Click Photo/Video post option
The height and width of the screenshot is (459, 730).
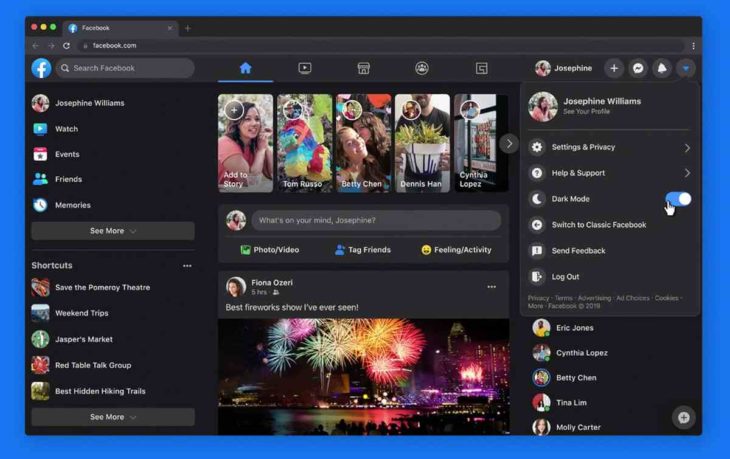(x=270, y=250)
